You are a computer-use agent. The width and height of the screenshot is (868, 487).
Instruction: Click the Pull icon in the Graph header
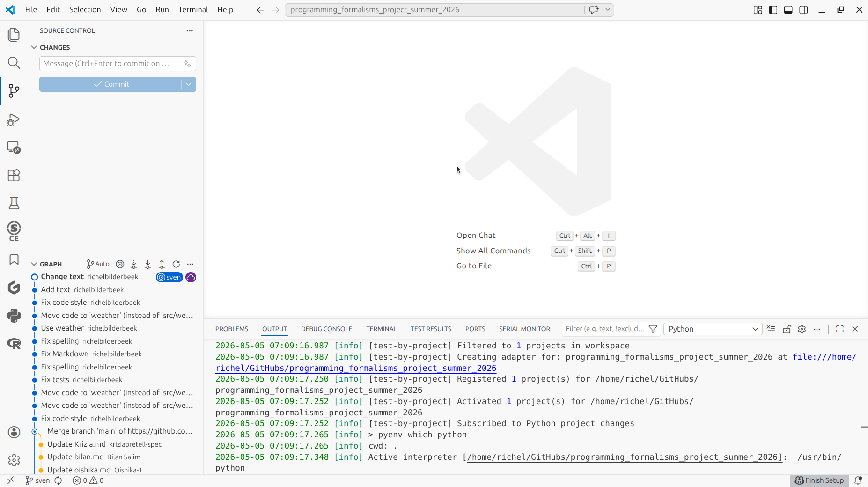(x=148, y=264)
